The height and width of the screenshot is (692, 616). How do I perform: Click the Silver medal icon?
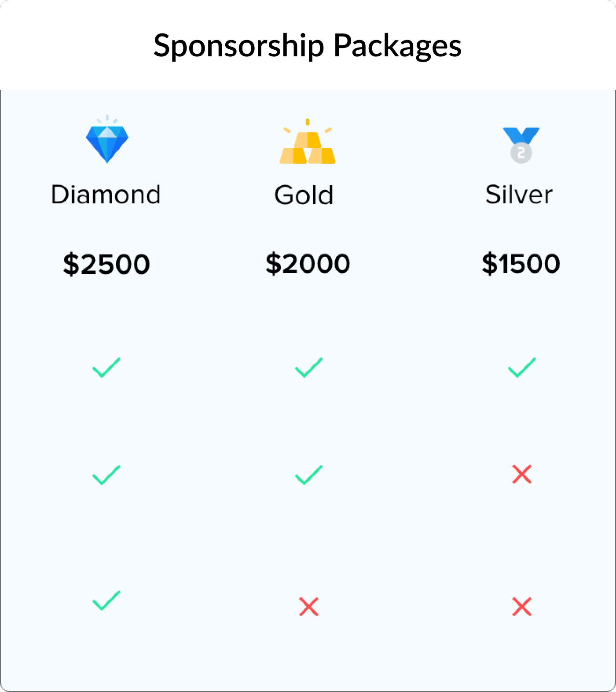click(x=521, y=144)
